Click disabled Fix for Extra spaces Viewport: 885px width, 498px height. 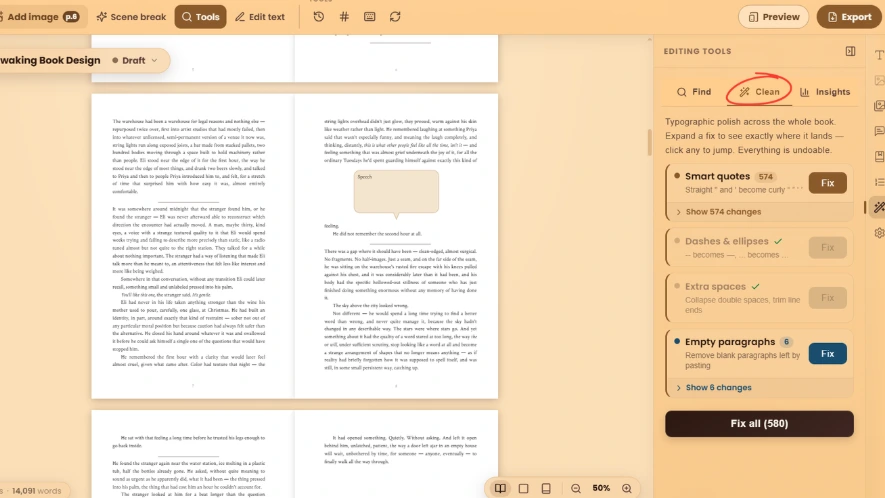tap(827, 298)
